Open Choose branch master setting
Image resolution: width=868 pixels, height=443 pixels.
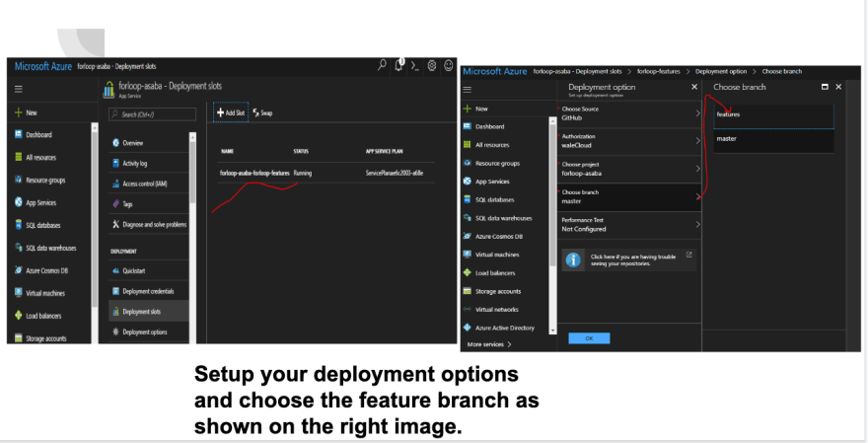click(629, 197)
